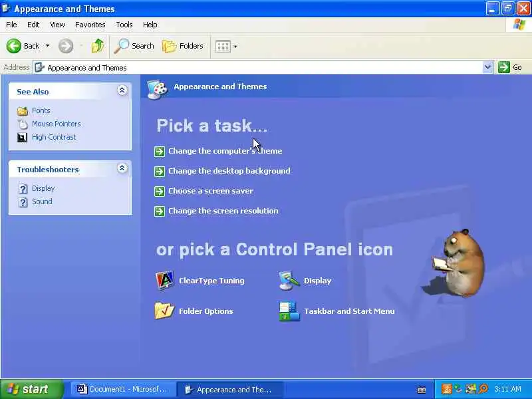Click the green Back arrow icon

pos(14,46)
